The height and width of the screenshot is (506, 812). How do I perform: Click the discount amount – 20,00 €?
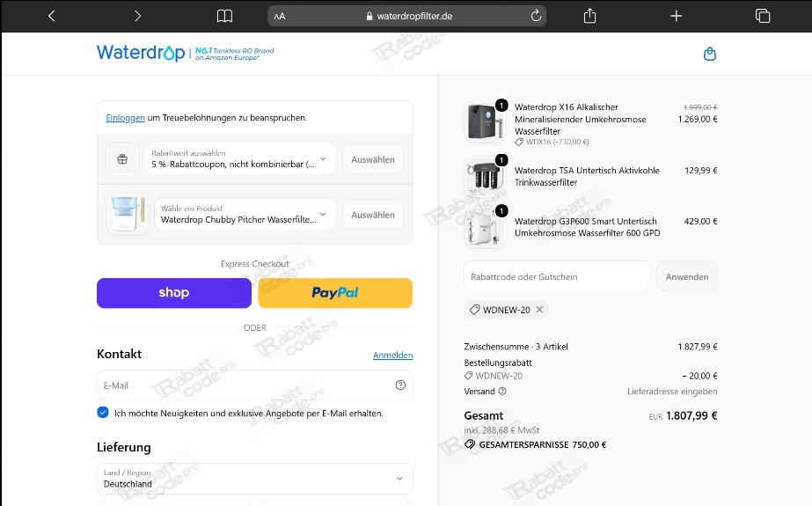pyautogui.click(x=699, y=376)
